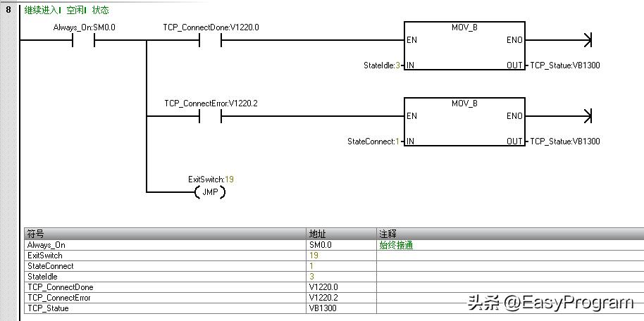Select the ExitSwitch symbol cell

tap(165, 256)
